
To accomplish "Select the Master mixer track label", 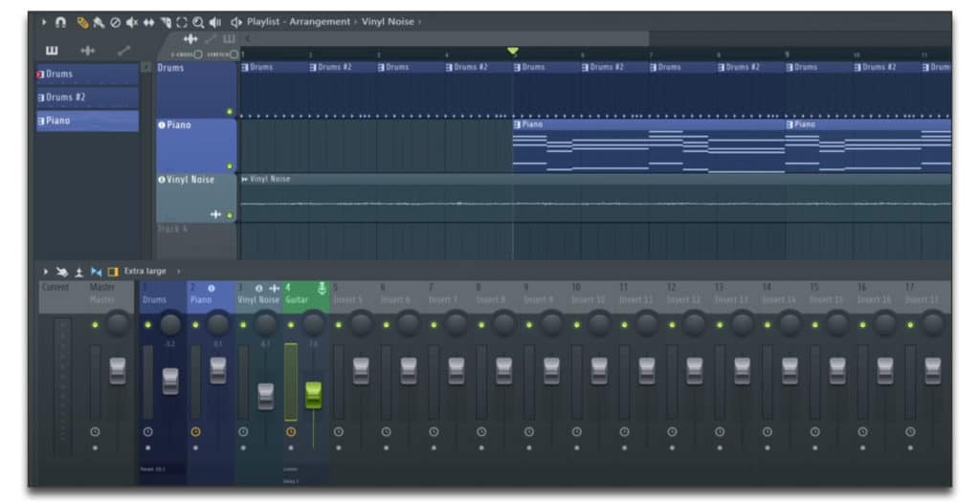I will [x=110, y=296].
